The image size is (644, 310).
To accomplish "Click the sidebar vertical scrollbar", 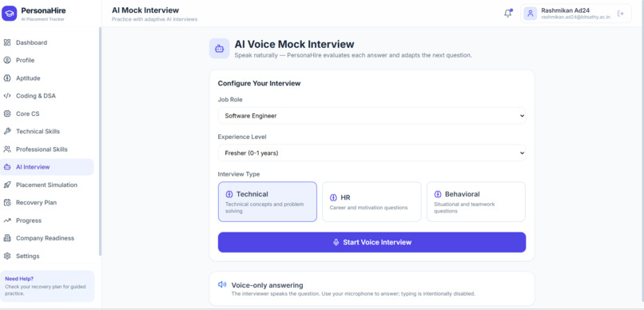I will 100,141.
